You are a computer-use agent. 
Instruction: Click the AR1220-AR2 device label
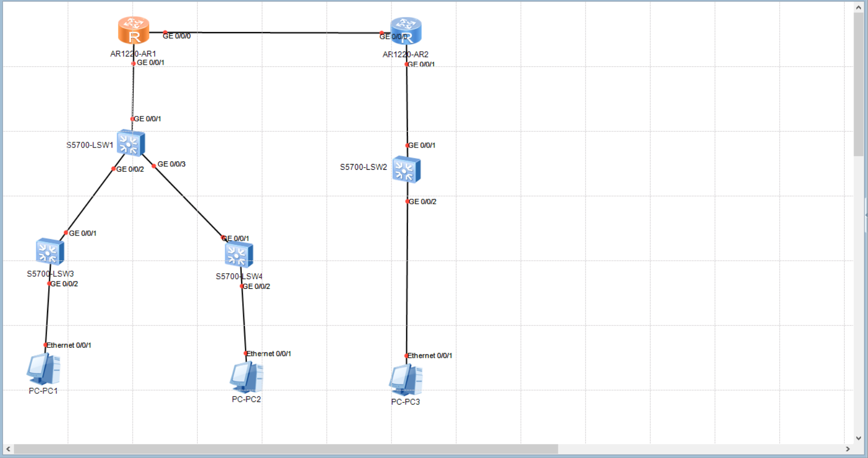(405, 54)
